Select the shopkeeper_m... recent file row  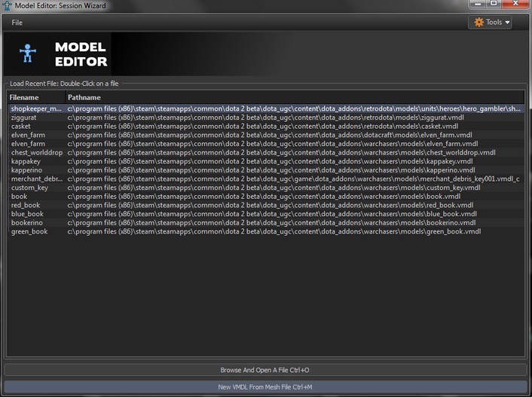[x=36, y=108]
